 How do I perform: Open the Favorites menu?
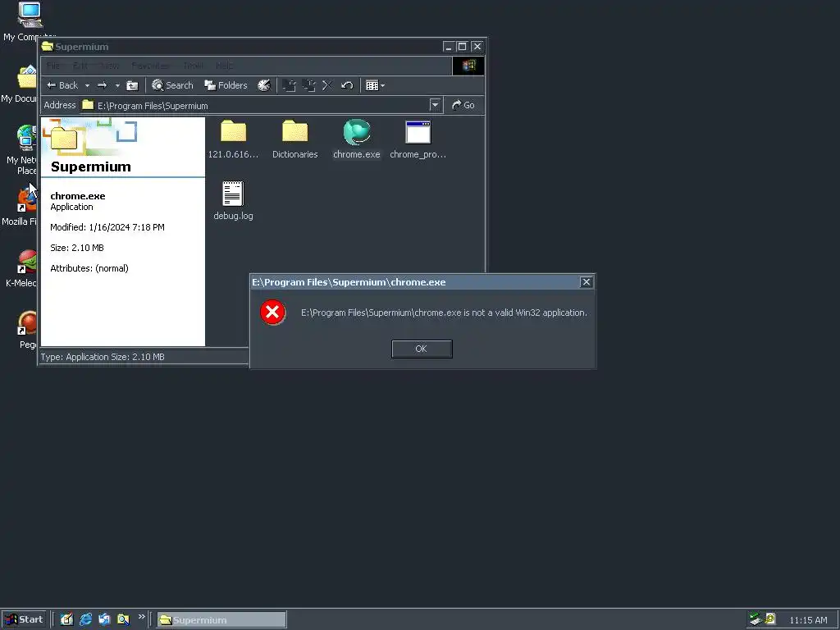pyautogui.click(x=151, y=66)
